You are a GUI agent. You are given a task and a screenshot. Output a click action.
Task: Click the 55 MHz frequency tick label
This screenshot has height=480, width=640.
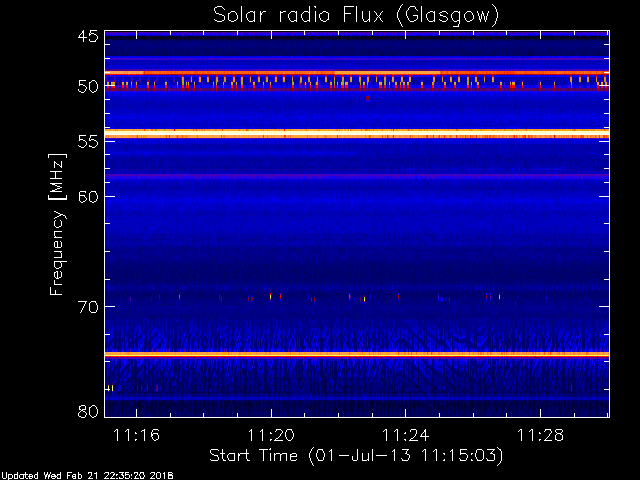tap(86, 142)
